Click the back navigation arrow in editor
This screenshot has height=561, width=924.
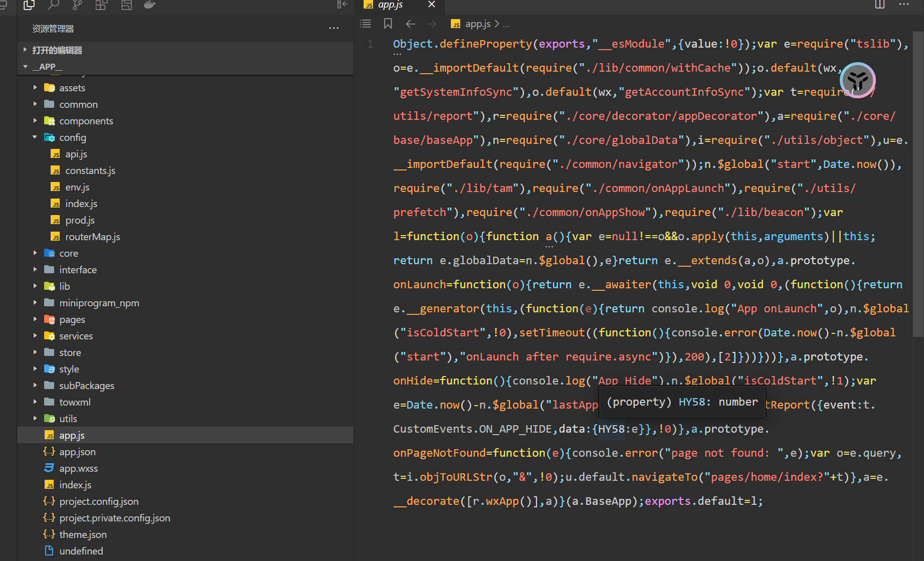411,24
